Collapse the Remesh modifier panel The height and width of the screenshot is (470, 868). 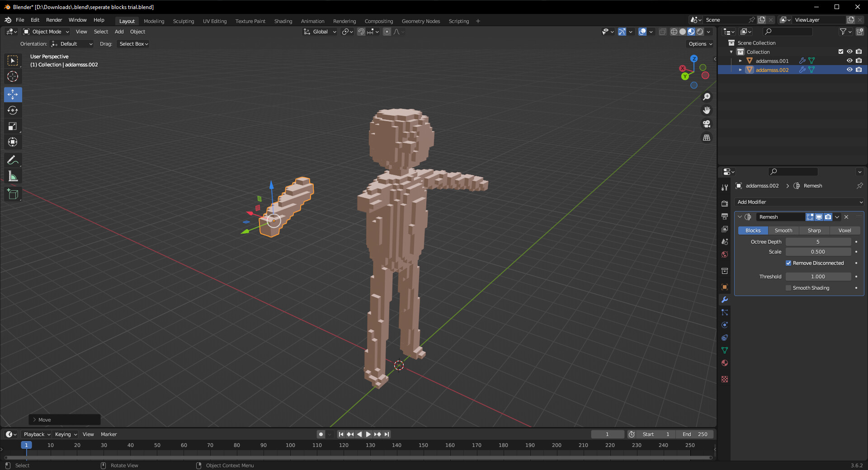740,217
